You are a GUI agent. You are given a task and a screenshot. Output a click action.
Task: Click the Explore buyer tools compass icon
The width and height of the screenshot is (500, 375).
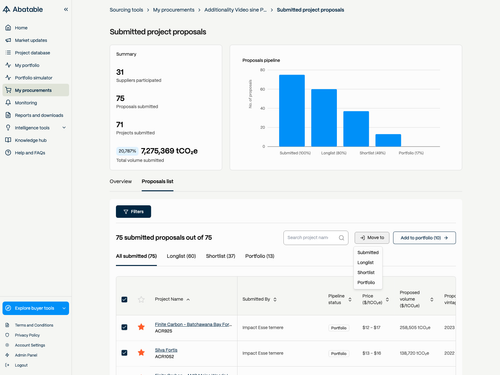tap(8, 308)
